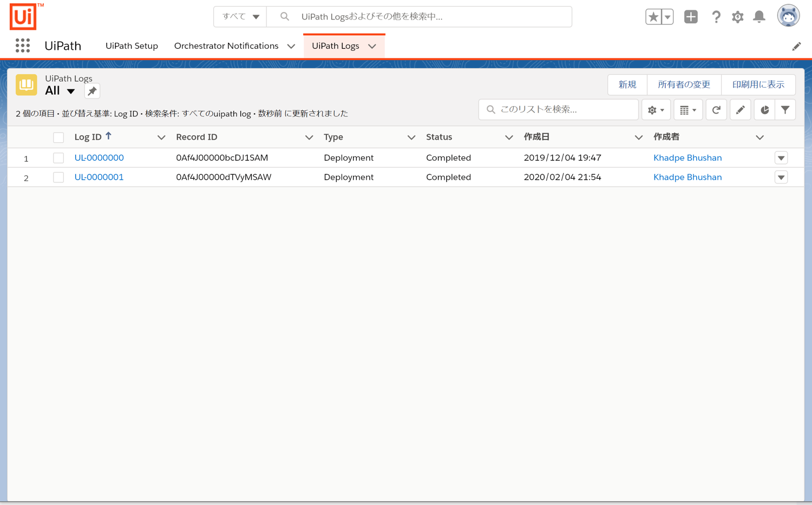Open 作成者 column menu
Screen dimensions: 812x505
click(760, 137)
